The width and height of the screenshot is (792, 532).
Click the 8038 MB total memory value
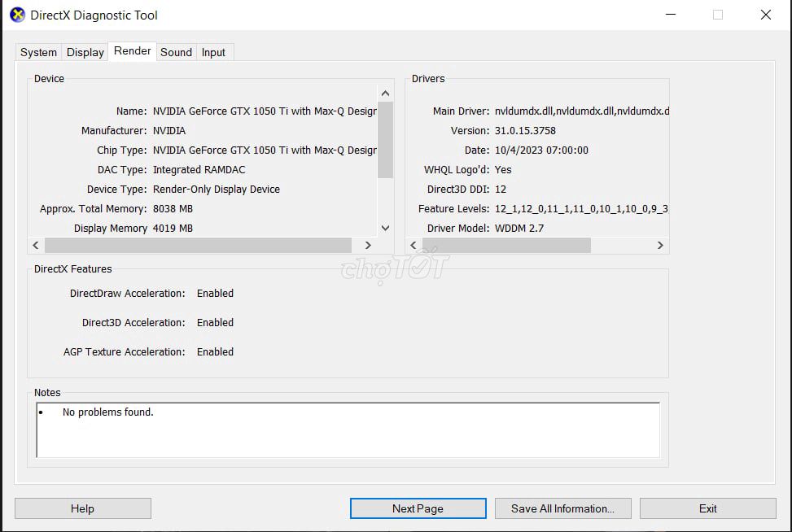tap(173, 209)
